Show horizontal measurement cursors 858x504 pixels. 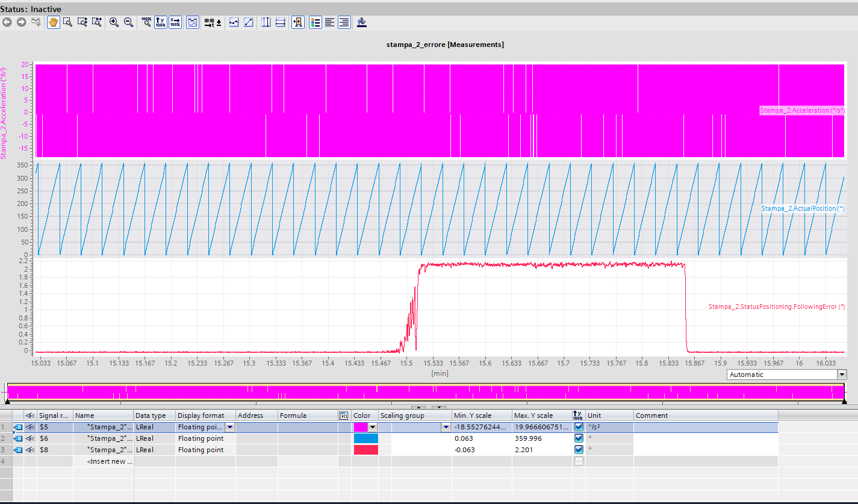pyautogui.click(x=280, y=22)
